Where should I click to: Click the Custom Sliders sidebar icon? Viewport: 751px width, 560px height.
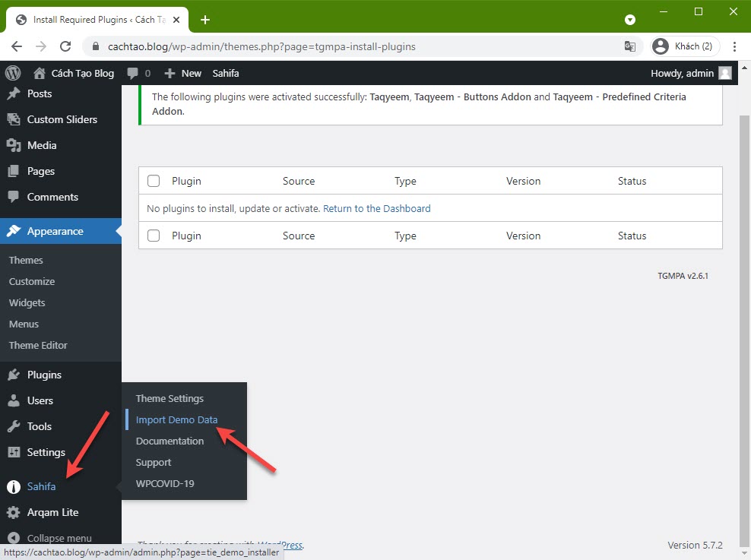coord(14,119)
